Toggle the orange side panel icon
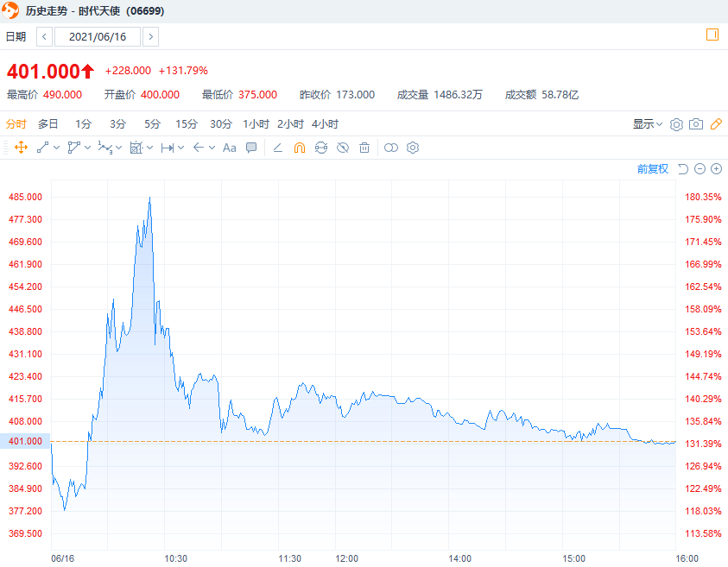Image resolution: width=728 pixels, height=567 pixels. 712,35
